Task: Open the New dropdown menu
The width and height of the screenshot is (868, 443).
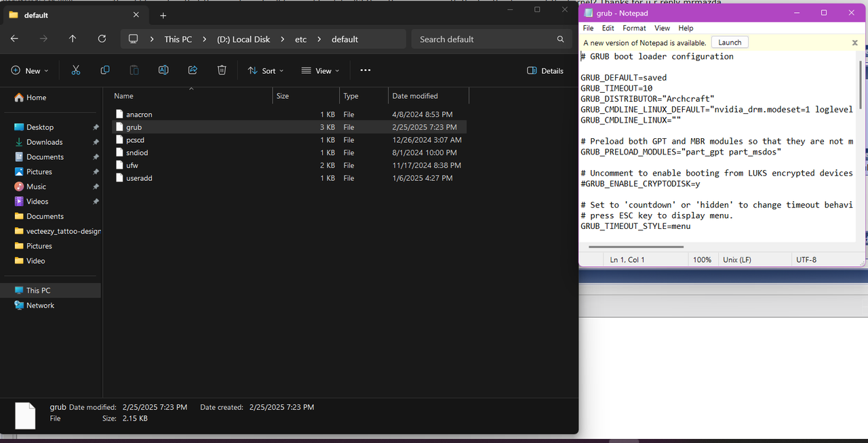Action: pyautogui.click(x=30, y=70)
